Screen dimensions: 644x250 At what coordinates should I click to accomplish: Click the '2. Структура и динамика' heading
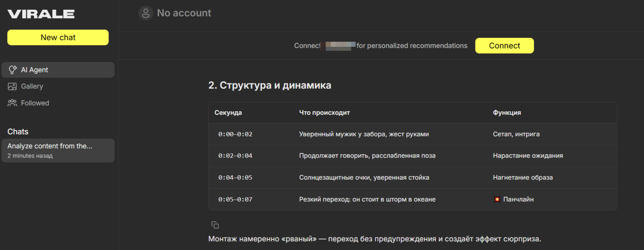pyautogui.click(x=270, y=85)
